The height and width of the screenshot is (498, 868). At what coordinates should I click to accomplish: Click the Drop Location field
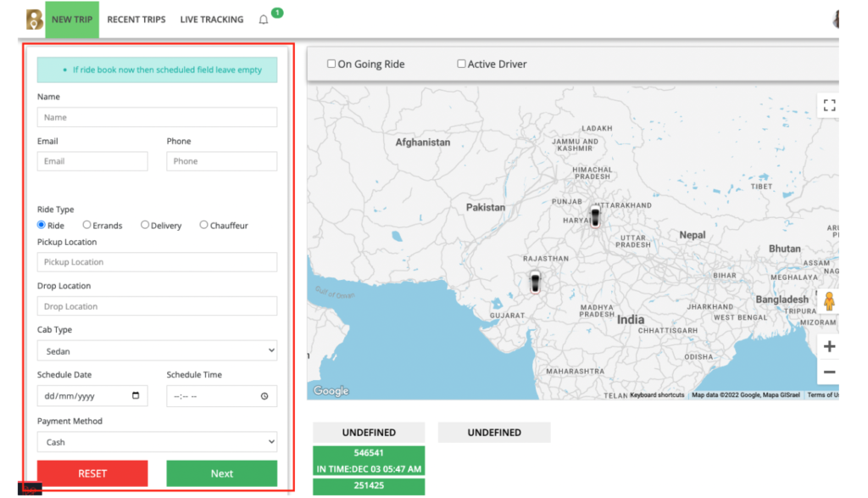(157, 306)
